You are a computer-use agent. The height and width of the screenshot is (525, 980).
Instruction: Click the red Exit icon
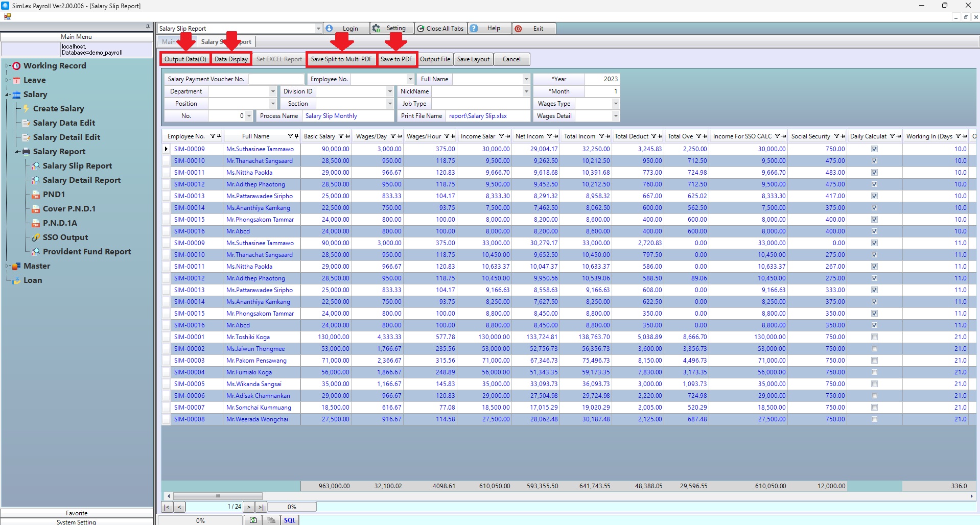[518, 29]
